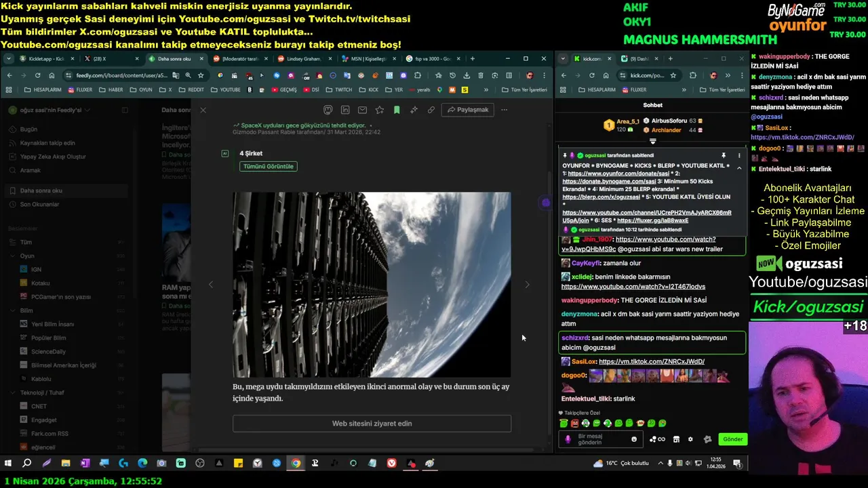This screenshot has height=488, width=868.
Task: Open the tab search dropdown in Kick window
Action: 563,59
